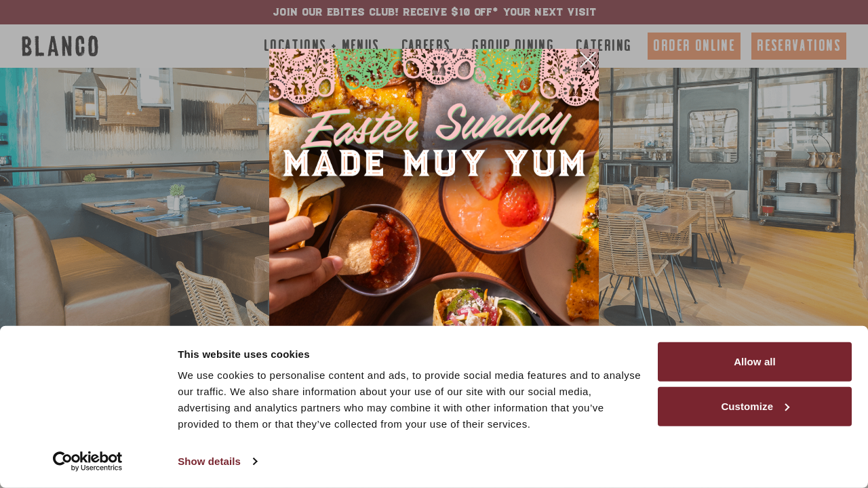The height and width of the screenshot is (488, 868).
Task: Click the Order Online button
Action: coord(694,46)
